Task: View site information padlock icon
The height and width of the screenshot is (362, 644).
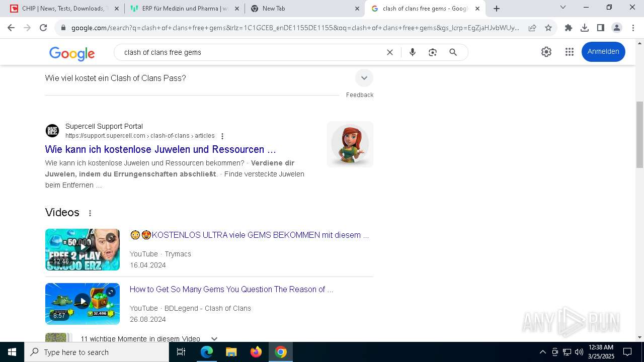Action: [x=63, y=28]
